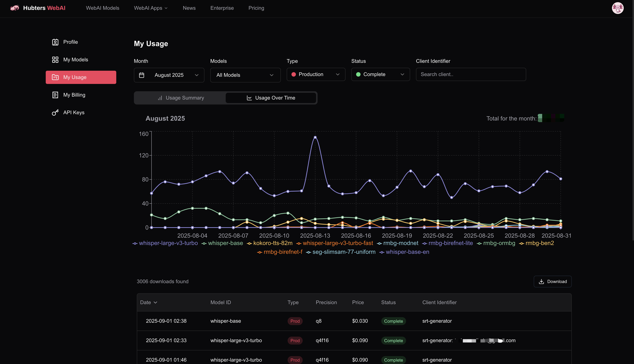Open the Pricing link
634x364 pixels.
(256, 8)
